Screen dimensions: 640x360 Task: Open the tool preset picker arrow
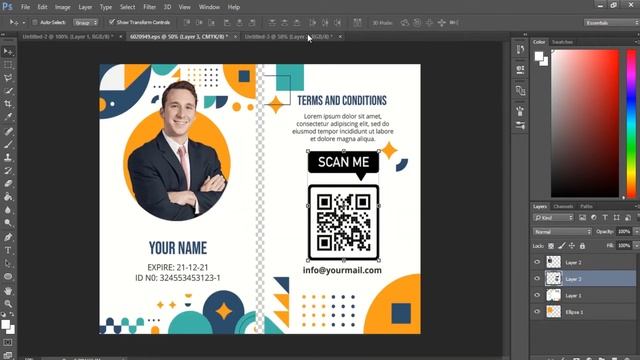(x=24, y=22)
